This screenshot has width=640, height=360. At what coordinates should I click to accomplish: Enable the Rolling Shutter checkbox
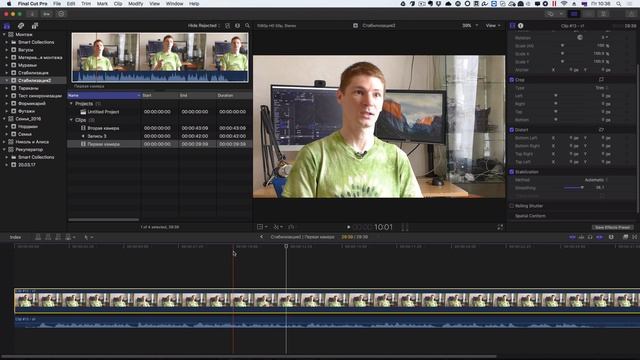click(x=511, y=206)
